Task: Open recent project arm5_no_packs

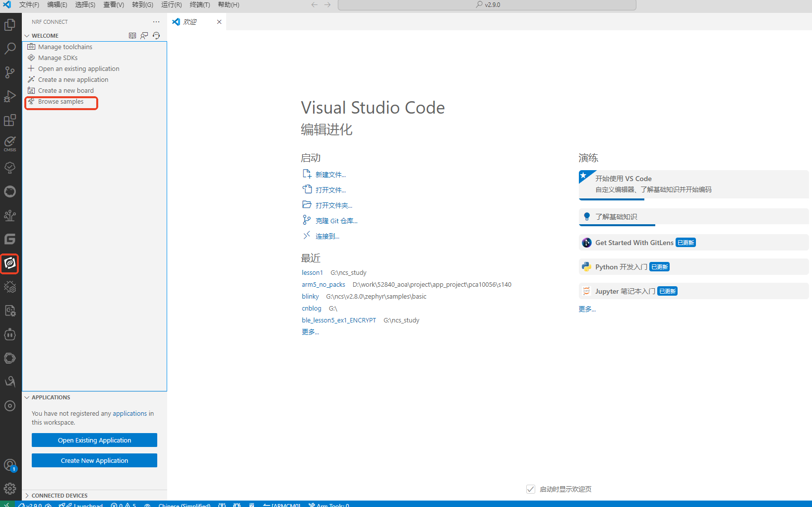Action: click(x=323, y=284)
